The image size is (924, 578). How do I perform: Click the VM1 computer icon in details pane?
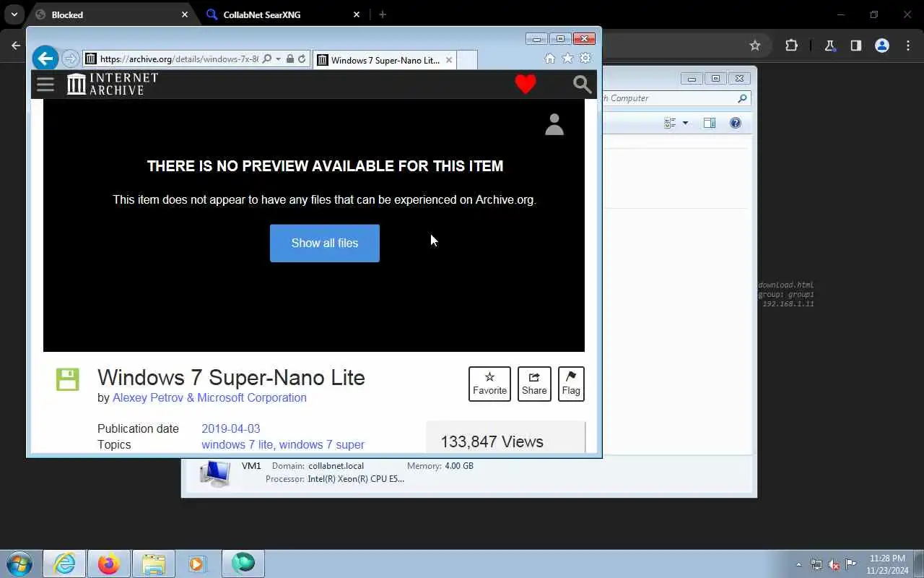pyautogui.click(x=215, y=473)
